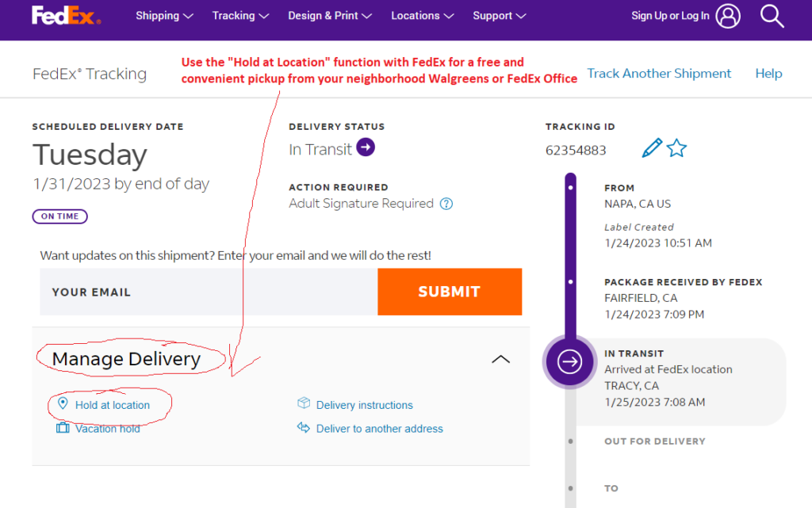Open the search magnifier icon
Image resolution: width=812 pixels, height=508 pixels.
771,15
